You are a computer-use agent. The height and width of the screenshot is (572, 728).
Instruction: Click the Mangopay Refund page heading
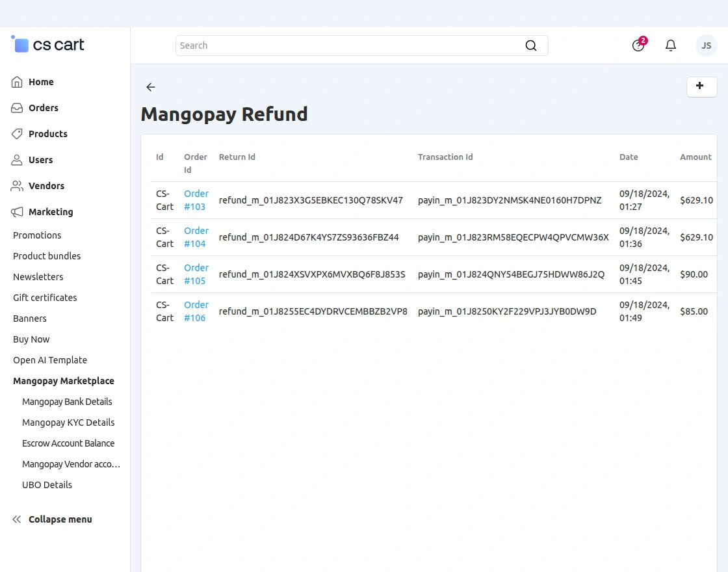click(224, 114)
